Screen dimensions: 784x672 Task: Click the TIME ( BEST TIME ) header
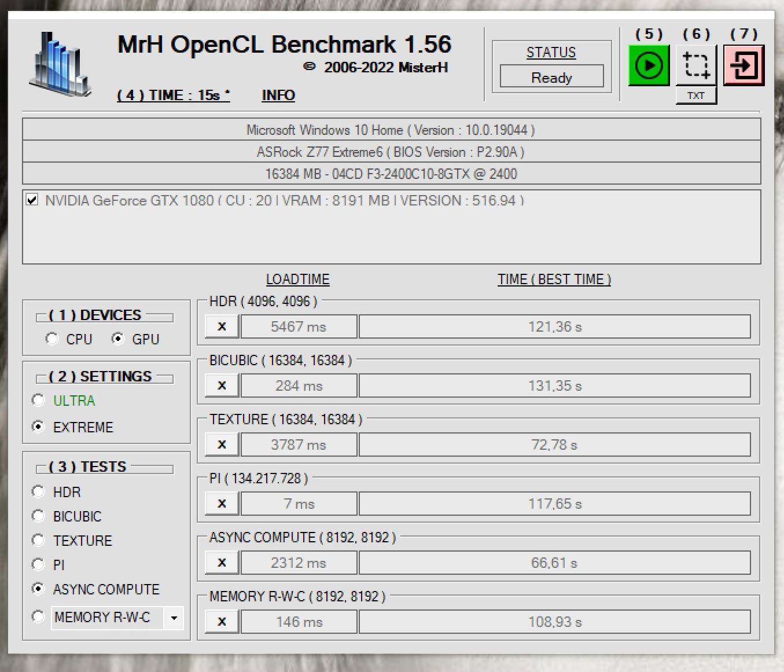click(x=554, y=280)
